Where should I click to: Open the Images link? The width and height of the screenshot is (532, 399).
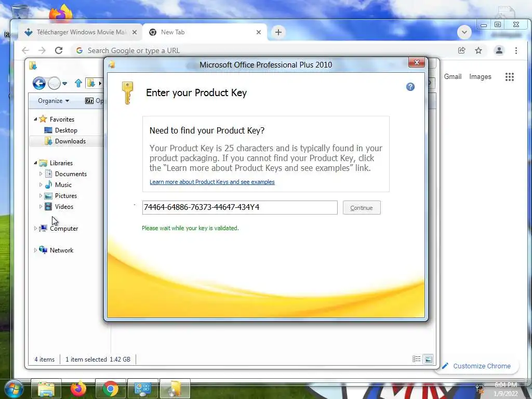tap(480, 77)
